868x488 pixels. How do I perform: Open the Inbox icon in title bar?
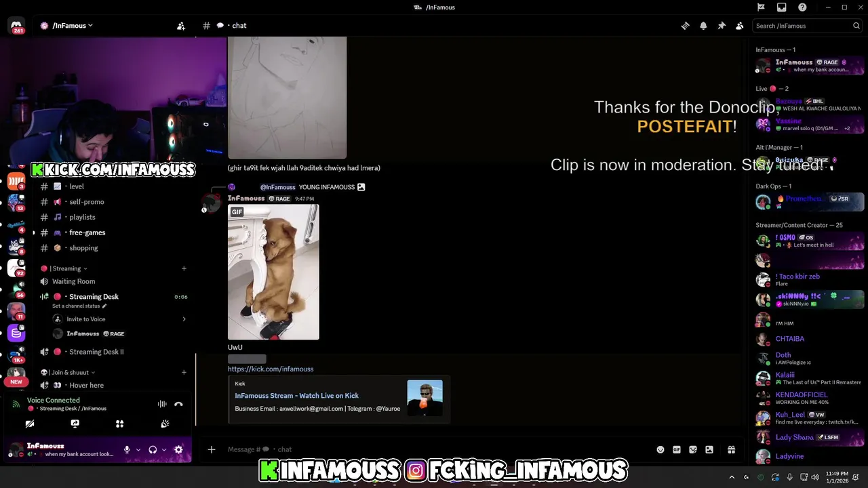(782, 7)
